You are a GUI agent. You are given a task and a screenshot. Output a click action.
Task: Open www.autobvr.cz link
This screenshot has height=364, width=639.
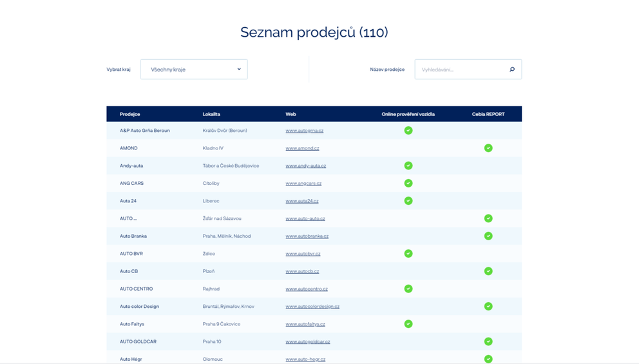tap(303, 254)
